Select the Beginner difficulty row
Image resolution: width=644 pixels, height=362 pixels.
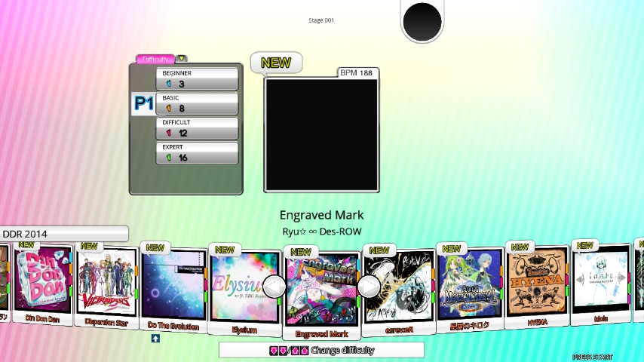tap(197, 79)
